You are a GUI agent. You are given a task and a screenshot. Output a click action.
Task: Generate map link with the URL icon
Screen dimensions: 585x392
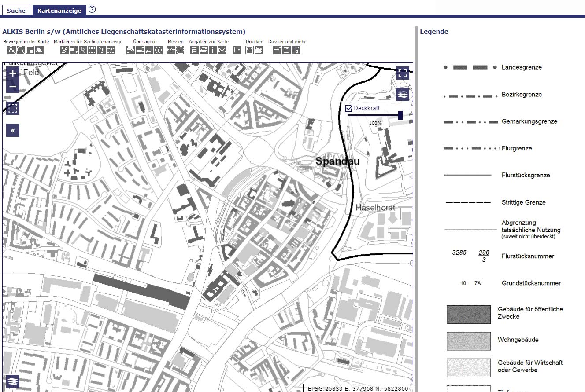[296, 50]
